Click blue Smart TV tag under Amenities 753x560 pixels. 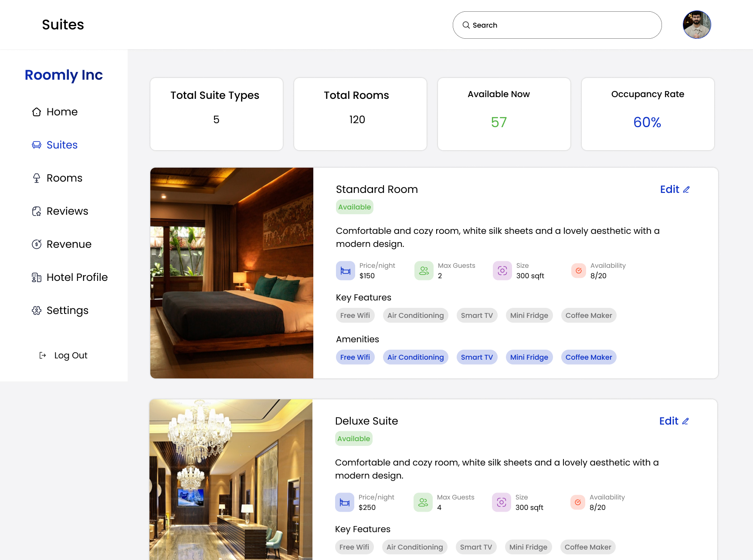tap(477, 357)
